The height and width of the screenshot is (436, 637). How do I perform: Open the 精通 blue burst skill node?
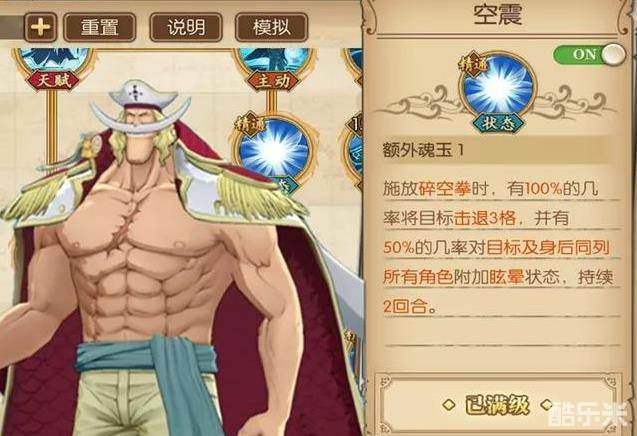click(x=273, y=152)
